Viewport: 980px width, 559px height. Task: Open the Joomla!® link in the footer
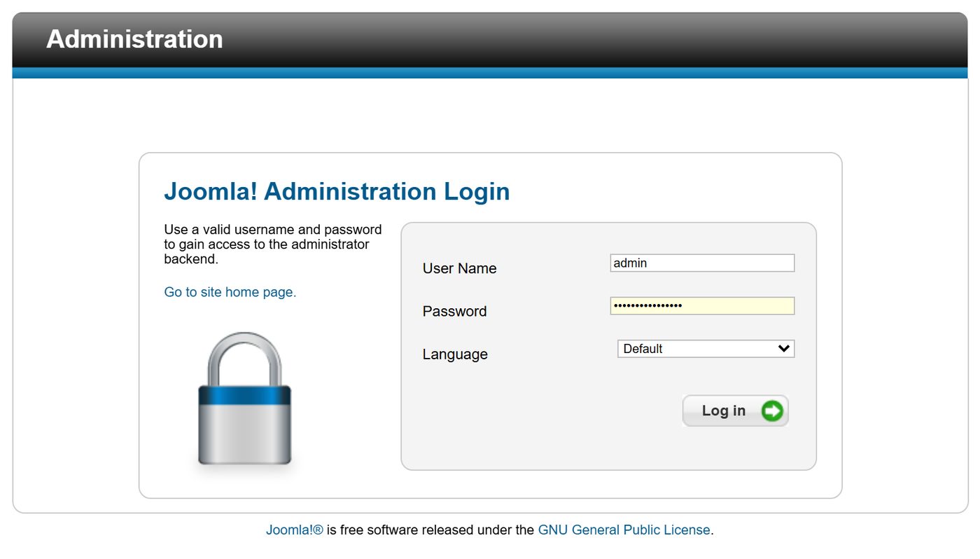[x=295, y=530]
